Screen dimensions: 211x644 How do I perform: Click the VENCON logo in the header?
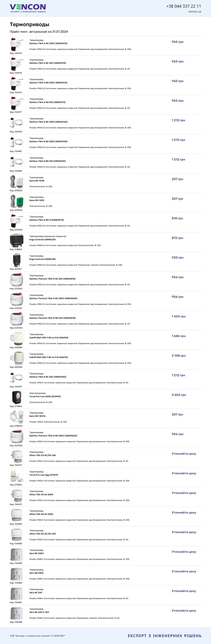[x=28, y=8]
